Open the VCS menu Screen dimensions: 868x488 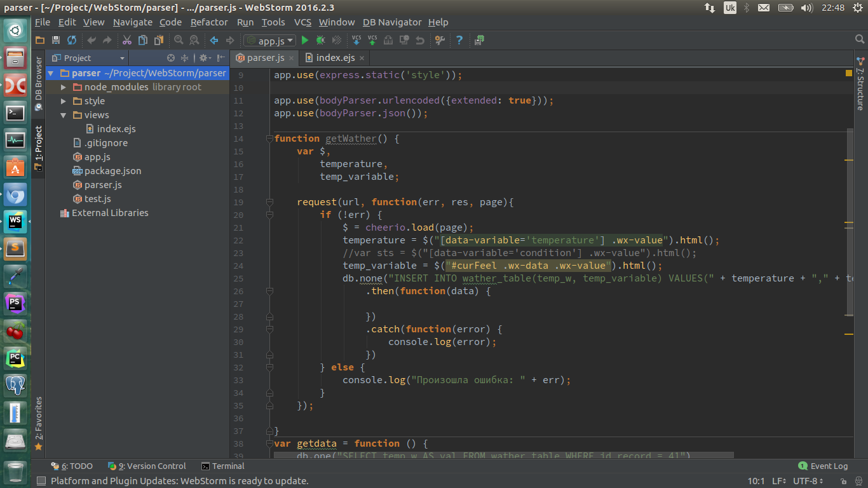[302, 22]
